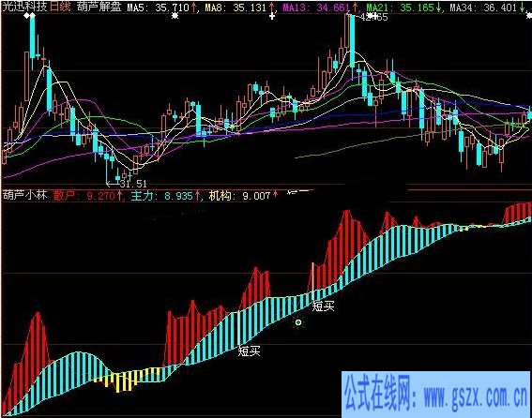Screen dimensions: 532x418
Task: Select the lower 短买 signal label
Action: [249, 351]
